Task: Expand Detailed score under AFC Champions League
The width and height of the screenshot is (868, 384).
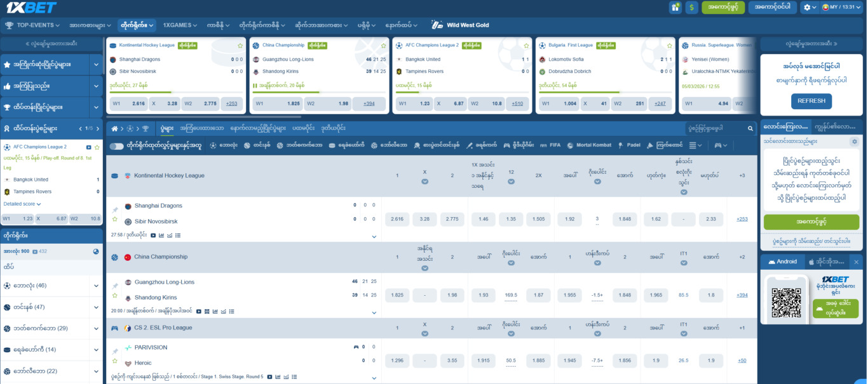Action: (22, 204)
